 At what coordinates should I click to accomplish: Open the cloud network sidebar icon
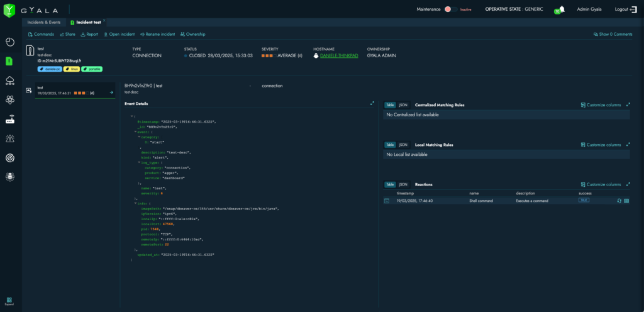[x=10, y=81]
